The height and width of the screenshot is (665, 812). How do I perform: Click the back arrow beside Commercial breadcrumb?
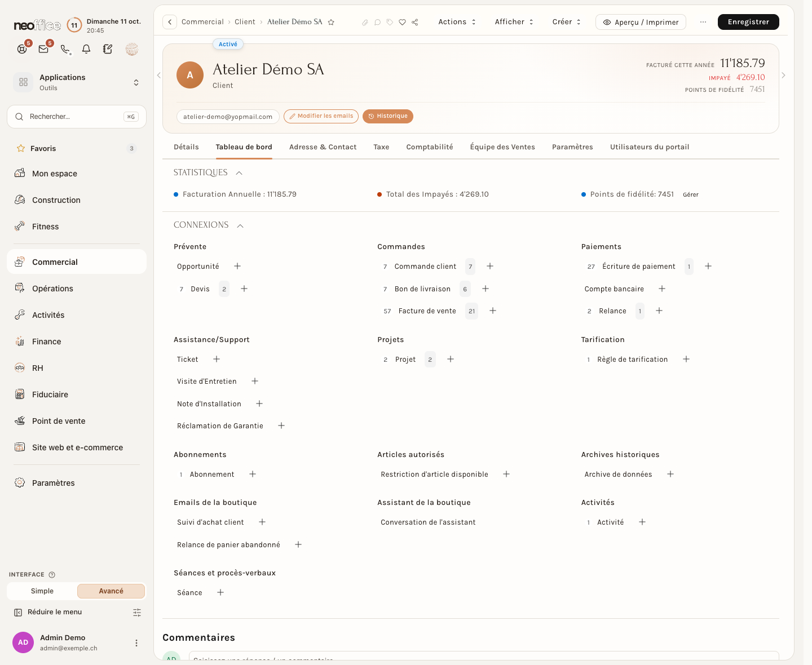tap(170, 22)
